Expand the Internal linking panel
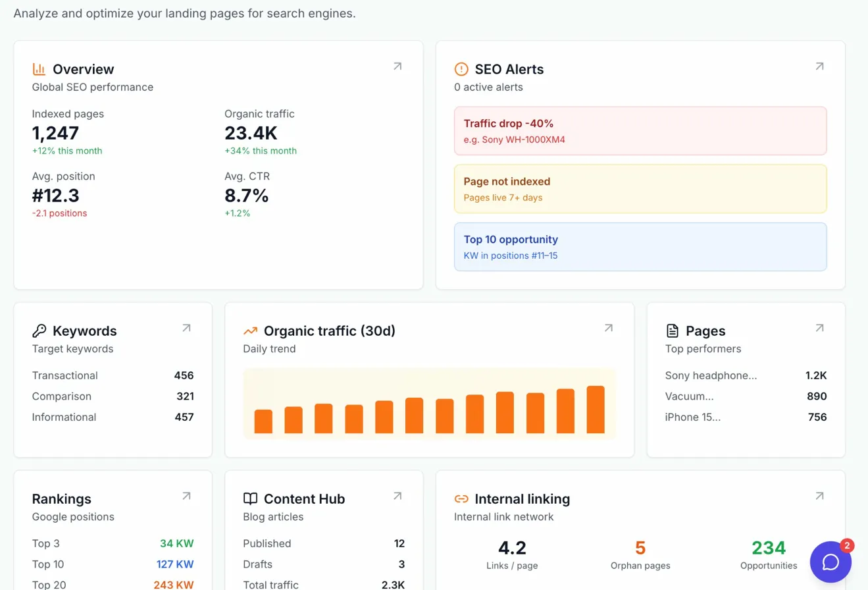 pyautogui.click(x=819, y=496)
